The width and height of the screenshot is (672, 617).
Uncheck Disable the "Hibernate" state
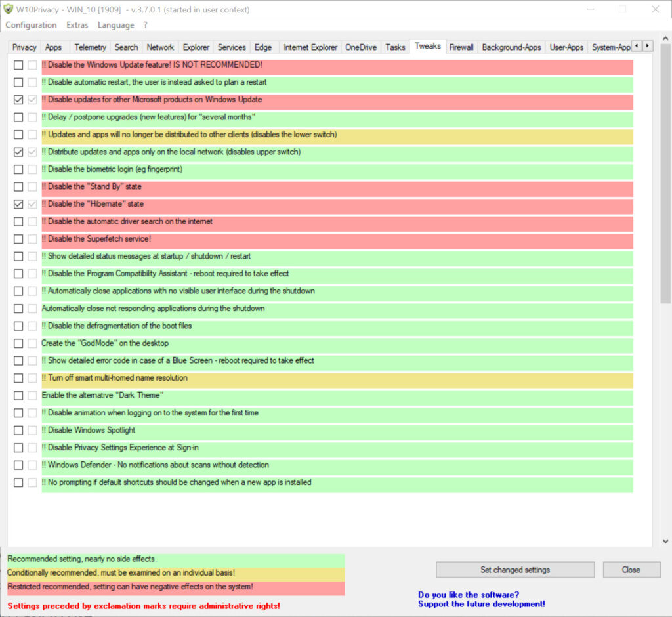18,204
